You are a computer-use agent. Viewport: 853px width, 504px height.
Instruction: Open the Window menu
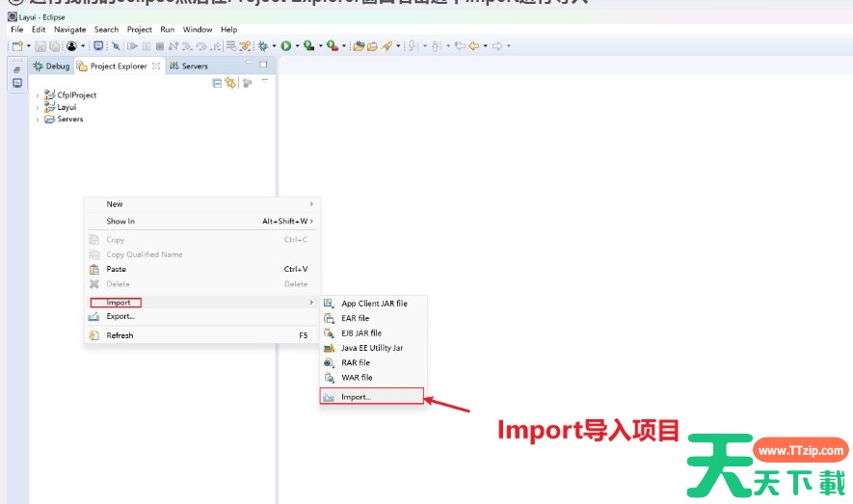(x=197, y=30)
